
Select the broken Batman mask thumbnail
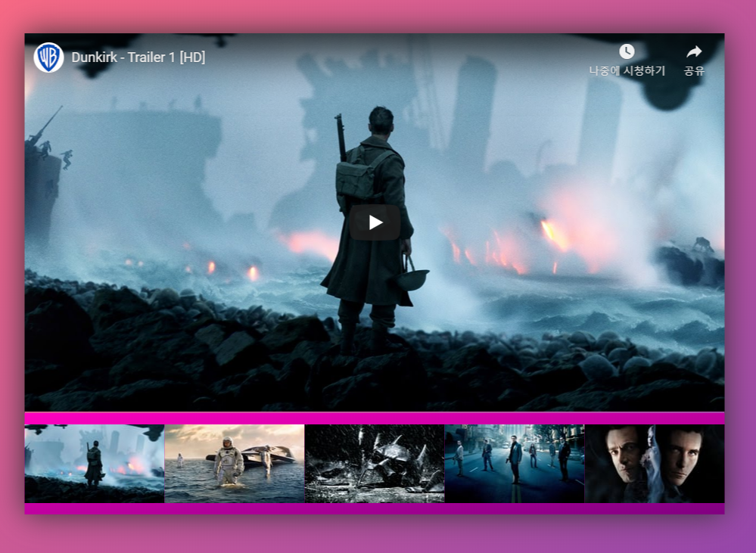(x=375, y=464)
